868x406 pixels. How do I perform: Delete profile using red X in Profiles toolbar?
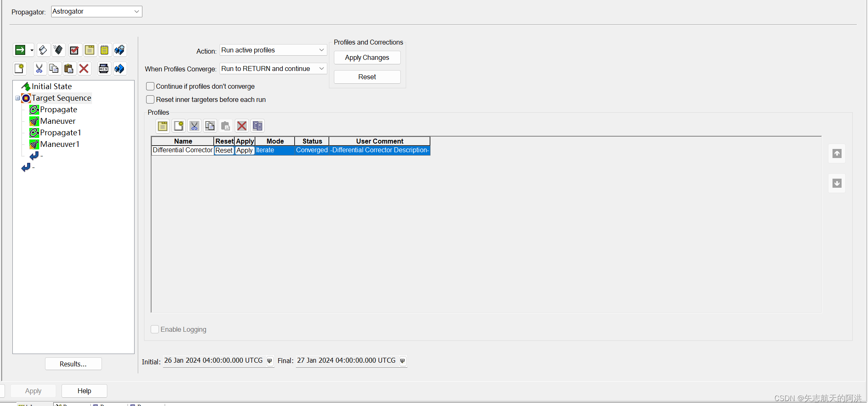(x=241, y=126)
